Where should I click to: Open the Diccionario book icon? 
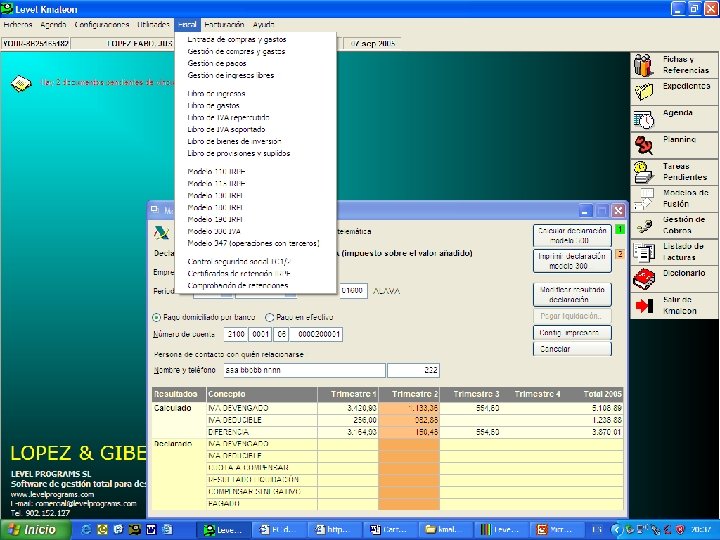tap(643, 279)
